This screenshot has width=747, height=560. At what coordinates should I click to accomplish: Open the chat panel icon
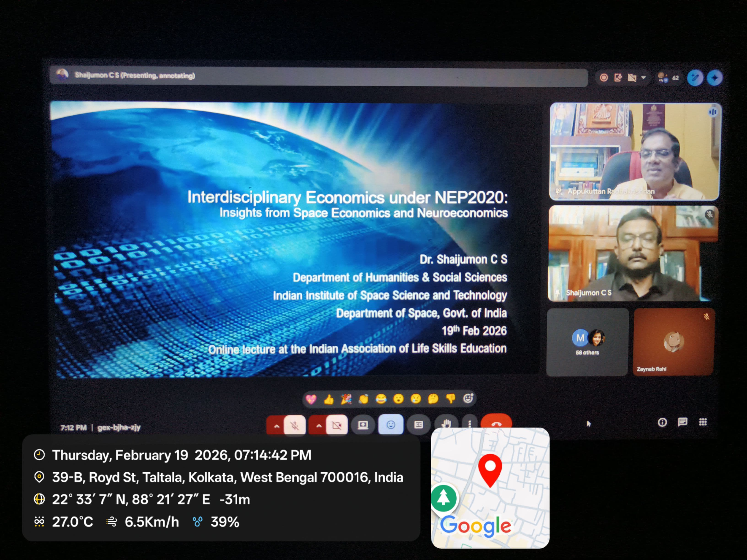pyautogui.click(x=682, y=422)
